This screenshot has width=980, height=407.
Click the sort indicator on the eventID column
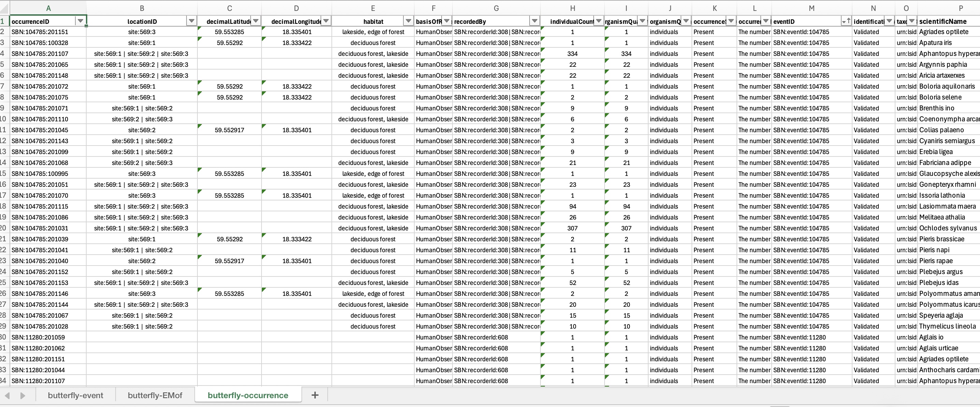point(846,21)
